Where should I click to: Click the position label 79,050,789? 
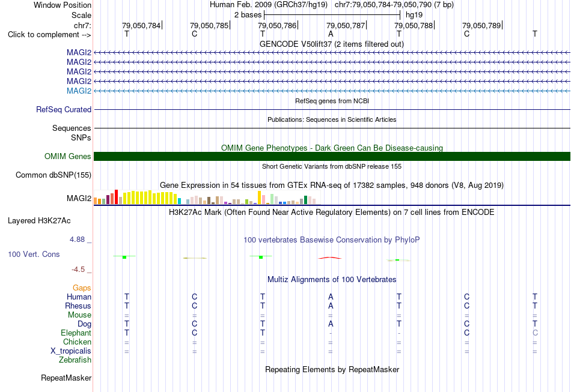click(481, 25)
